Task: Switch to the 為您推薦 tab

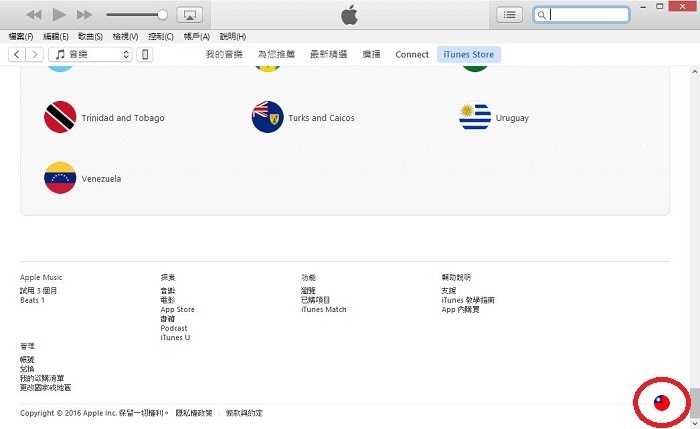Action: [x=276, y=54]
